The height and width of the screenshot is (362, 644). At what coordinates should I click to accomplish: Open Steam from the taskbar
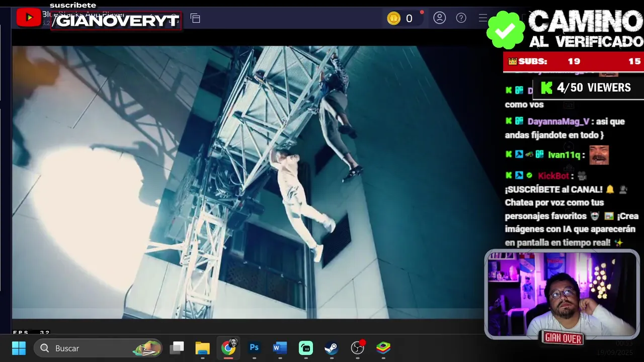click(332, 348)
